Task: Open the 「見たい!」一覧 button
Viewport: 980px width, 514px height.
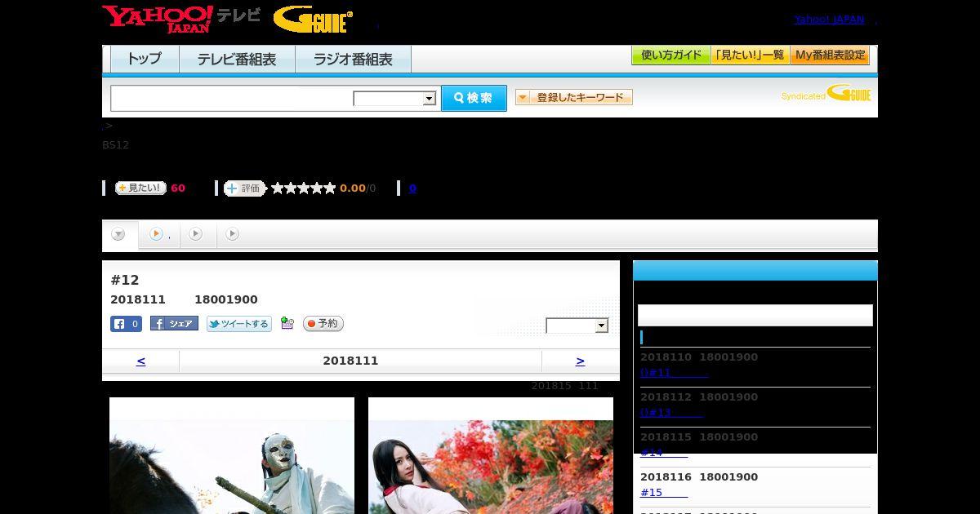Action: 751,55
